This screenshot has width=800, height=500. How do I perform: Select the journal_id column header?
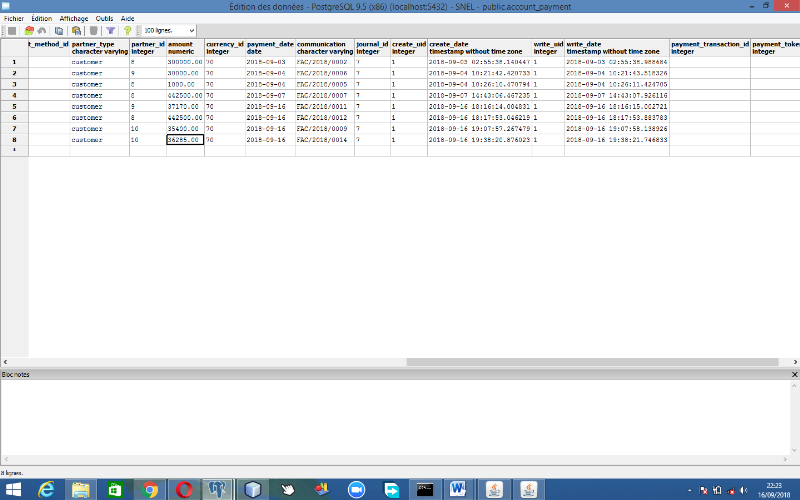372,48
